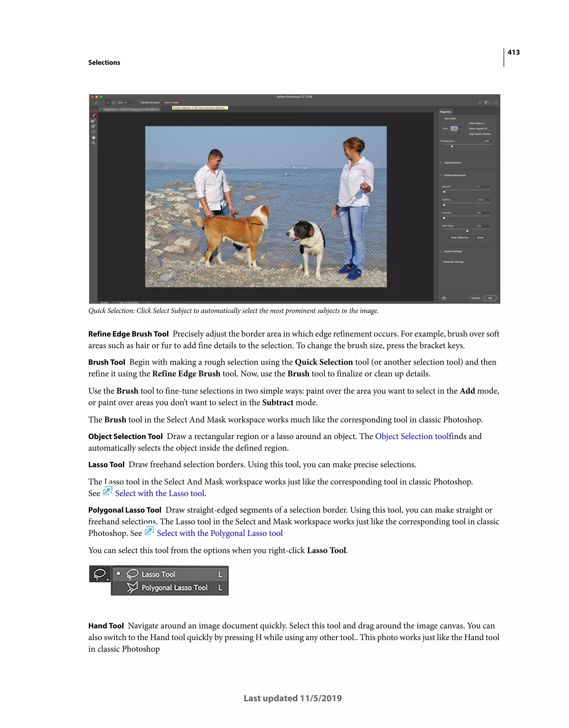The height and width of the screenshot is (728, 569).
Task: Click the Clear Selection button
Action: pos(460,238)
